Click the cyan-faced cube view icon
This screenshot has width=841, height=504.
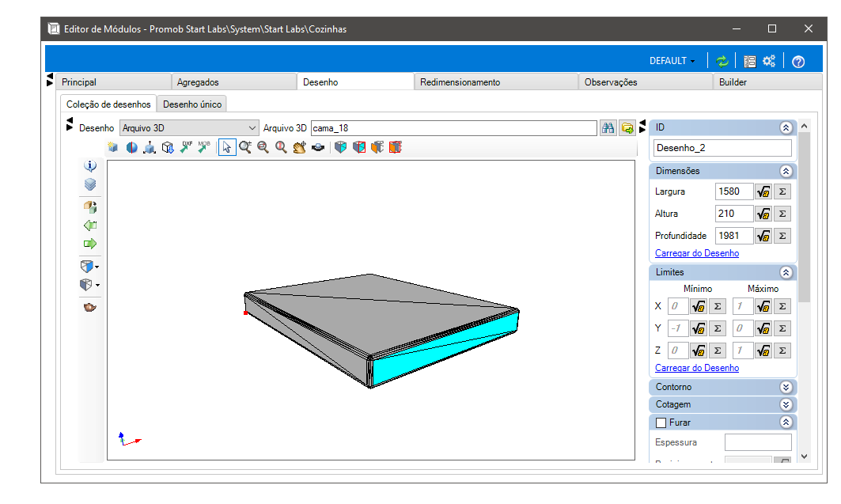340,147
